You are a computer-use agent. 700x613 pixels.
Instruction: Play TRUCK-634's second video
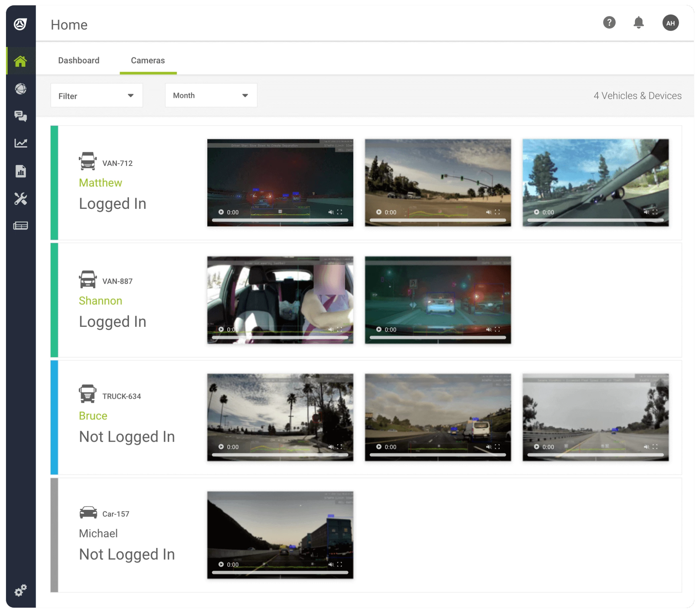click(379, 447)
